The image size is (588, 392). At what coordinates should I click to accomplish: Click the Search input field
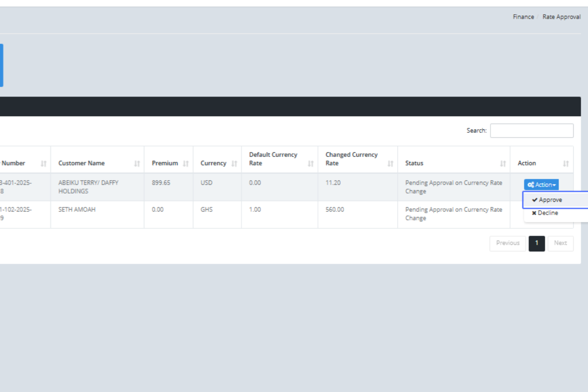click(532, 131)
